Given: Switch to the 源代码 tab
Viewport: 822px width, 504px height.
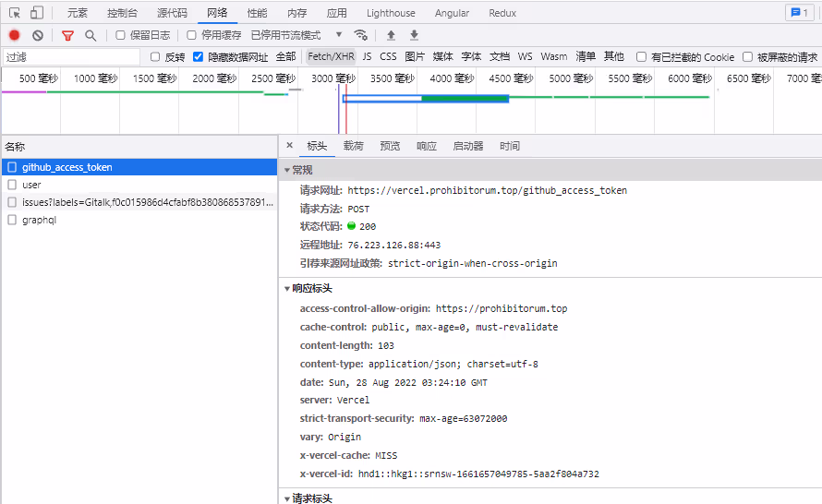Looking at the screenshot, I should (172, 13).
